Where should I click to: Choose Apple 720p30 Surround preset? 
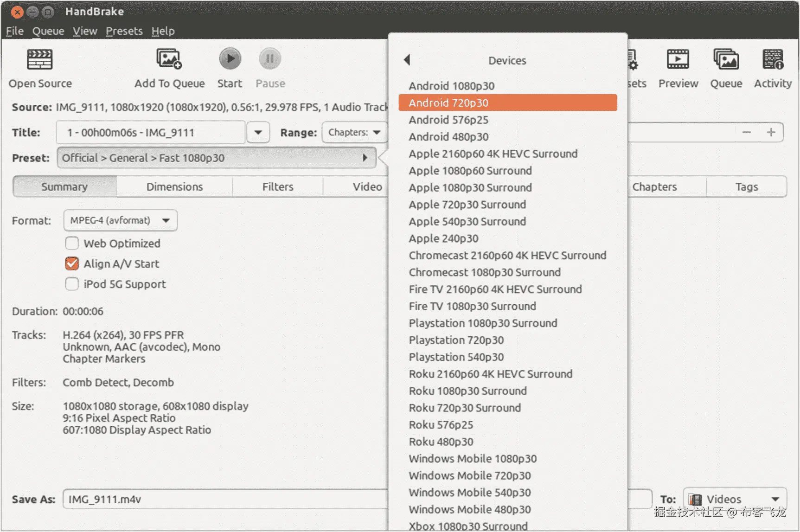point(508,205)
